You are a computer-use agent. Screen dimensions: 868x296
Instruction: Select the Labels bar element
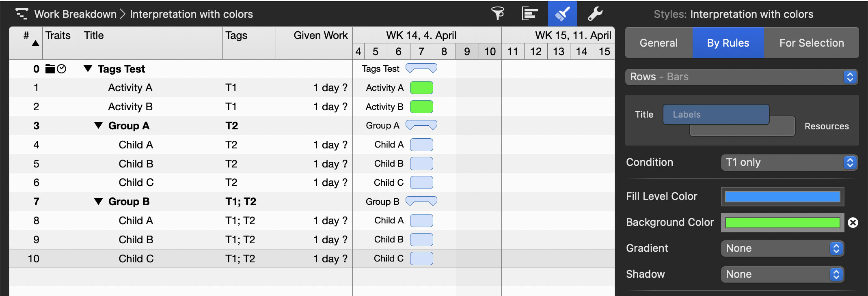[x=716, y=114]
